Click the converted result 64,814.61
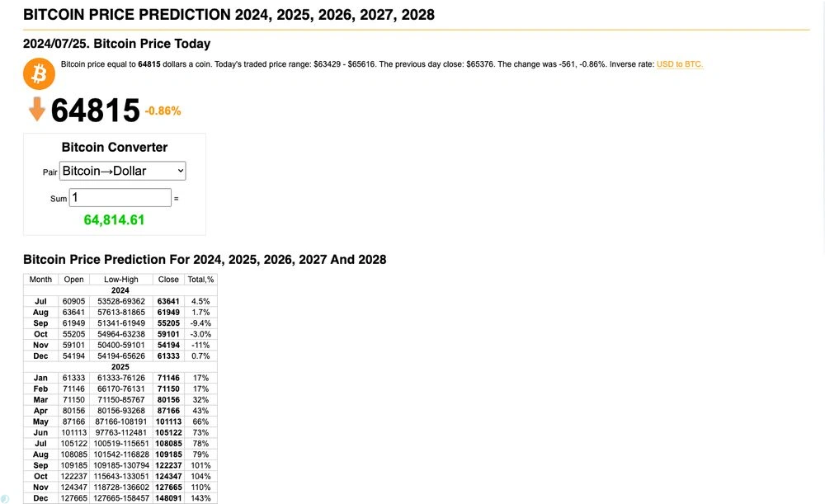The height and width of the screenshot is (504, 825). pyautogui.click(x=114, y=220)
